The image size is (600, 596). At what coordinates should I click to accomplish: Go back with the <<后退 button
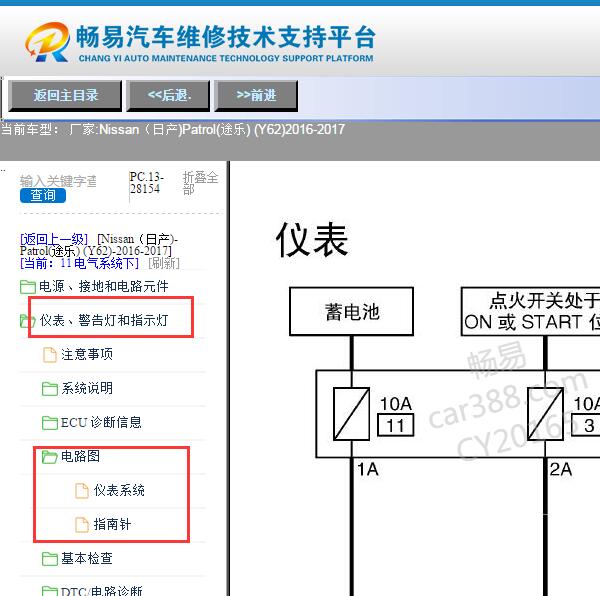pos(168,96)
